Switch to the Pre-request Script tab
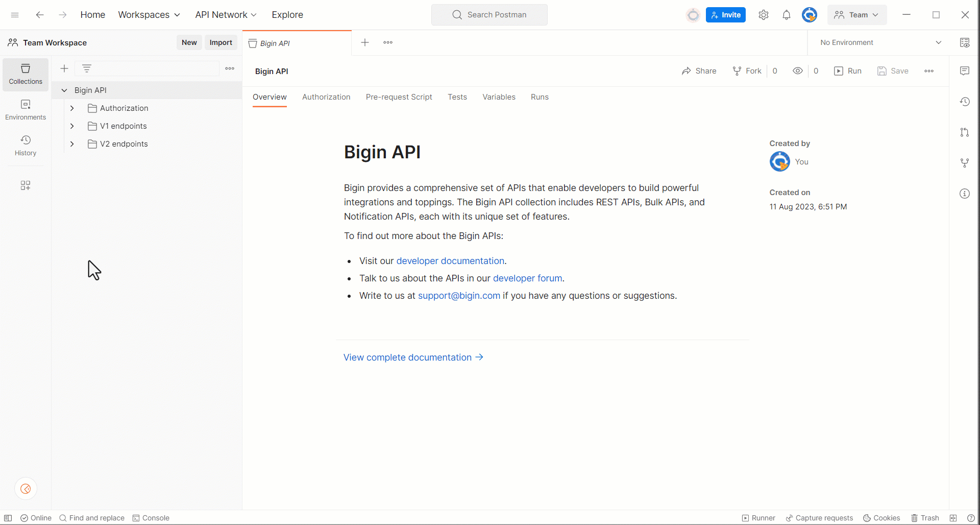Viewport: 980px width, 525px height. coord(399,97)
